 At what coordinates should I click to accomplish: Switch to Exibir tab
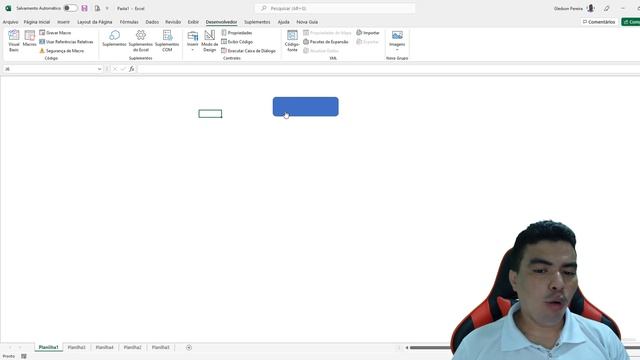(193, 22)
